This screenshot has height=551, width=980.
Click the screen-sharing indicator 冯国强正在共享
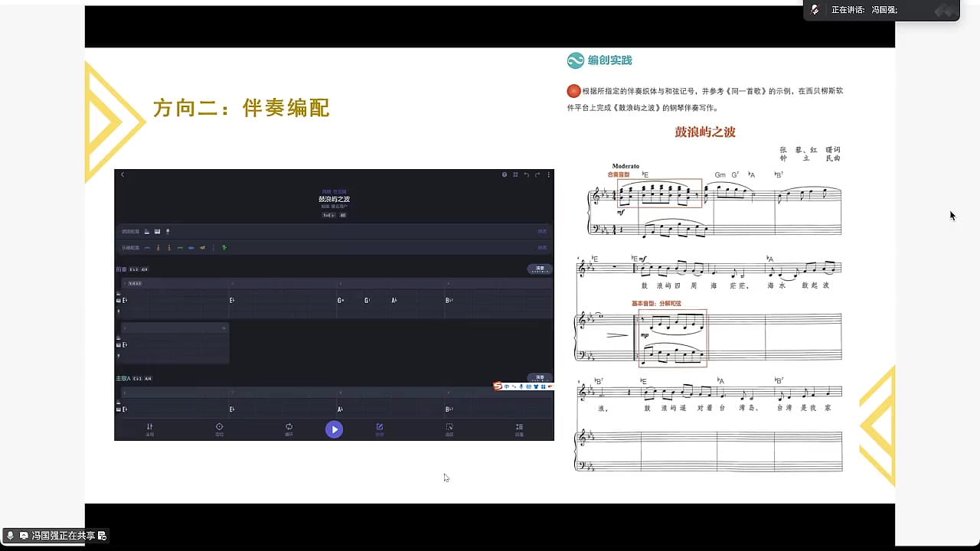tap(55, 536)
